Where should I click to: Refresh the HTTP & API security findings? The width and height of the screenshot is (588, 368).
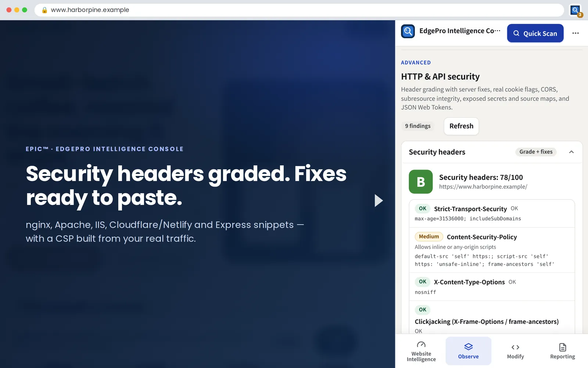tap(461, 126)
